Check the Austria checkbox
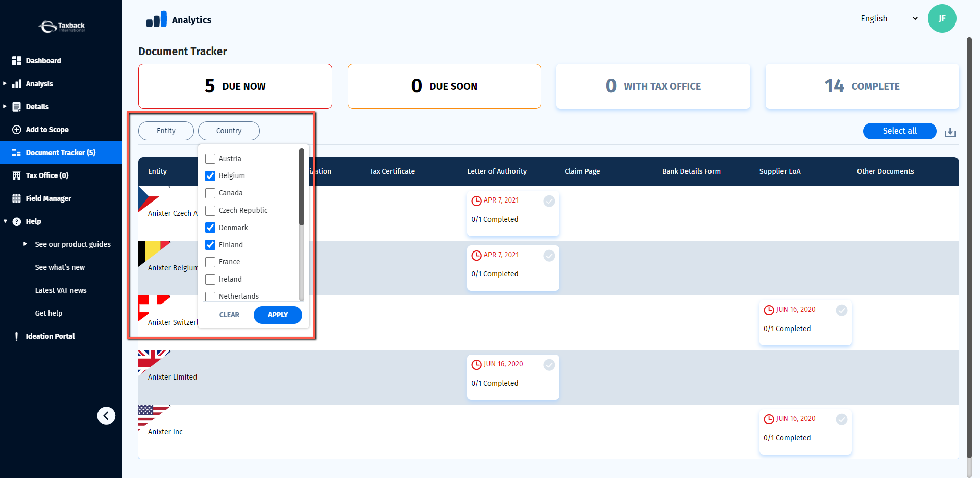Viewport: 980px width, 478px height. [x=210, y=159]
